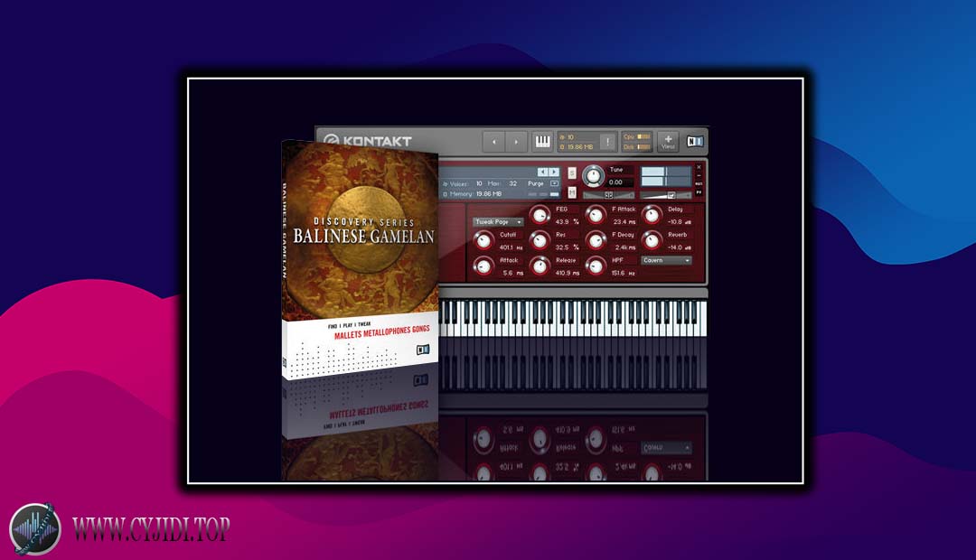The image size is (976, 560).
Task: Click the round waveform site logo
Action: 35,529
